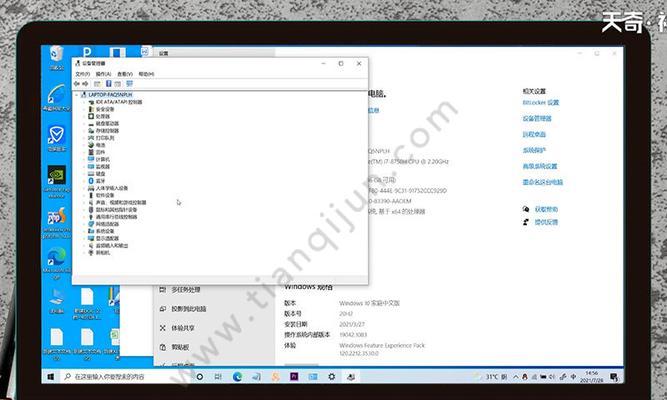Select the 系统设备 tree item
667x400 pixels.
pos(105,231)
